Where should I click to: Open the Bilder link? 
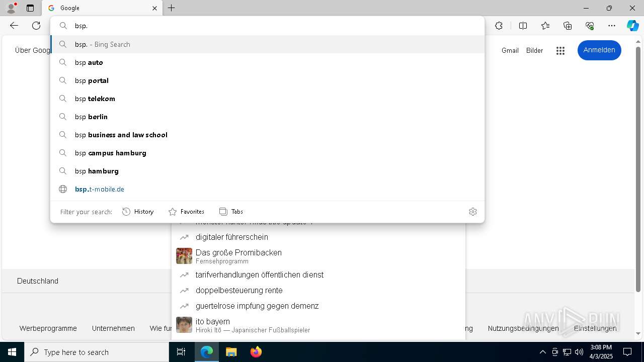[x=535, y=50]
